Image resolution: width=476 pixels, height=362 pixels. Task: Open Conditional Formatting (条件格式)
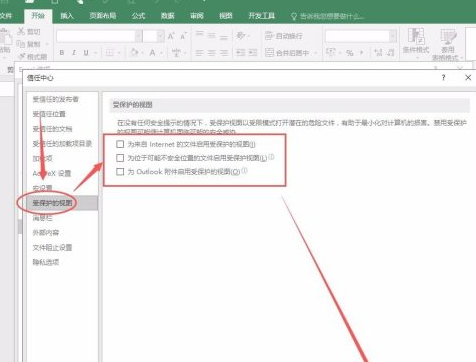click(x=416, y=42)
